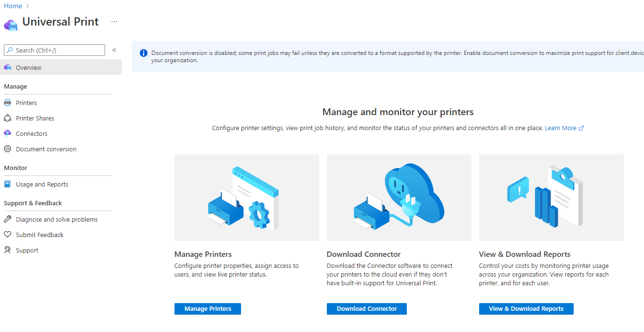Click the Manage and monitor your printers heading
Image resolution: width=644 pixels, height=332 pixels.
(x=398, y=112)
